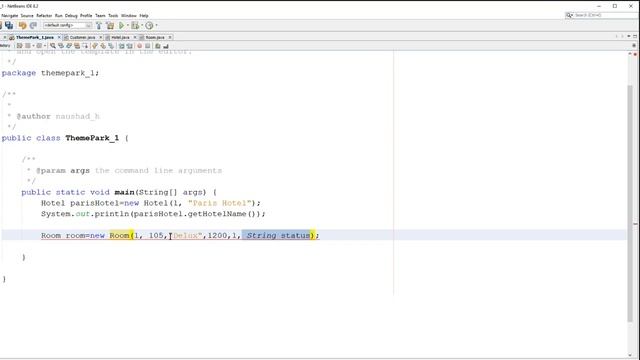Viewport: 640px width, 360px height.
Task: Close the ThemePark_1.java tab
Action: pos(59,37)
